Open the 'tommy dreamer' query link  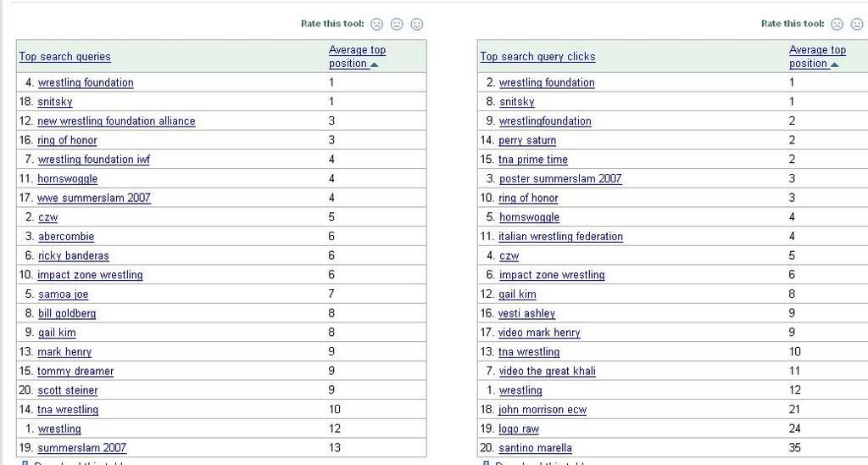pos(75,371)
